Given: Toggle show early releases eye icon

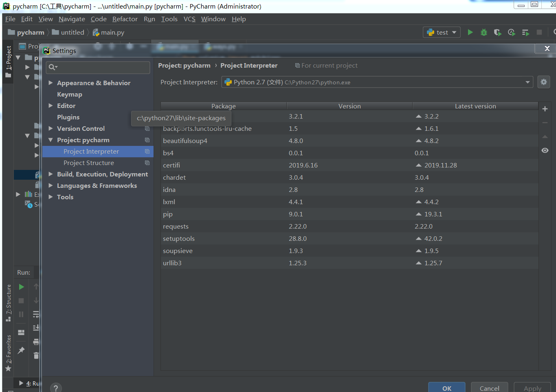Looking at the screenshot, I should click(545, 150).
